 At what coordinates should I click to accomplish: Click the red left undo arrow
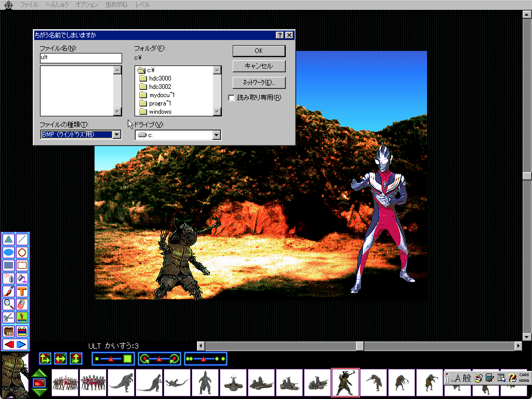pos(9,344)
